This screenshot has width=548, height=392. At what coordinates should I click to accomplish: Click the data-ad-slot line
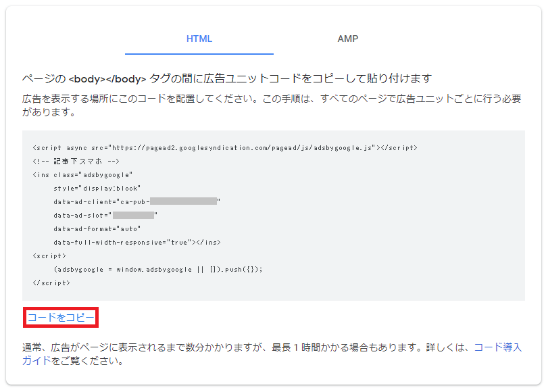point(105,215)
